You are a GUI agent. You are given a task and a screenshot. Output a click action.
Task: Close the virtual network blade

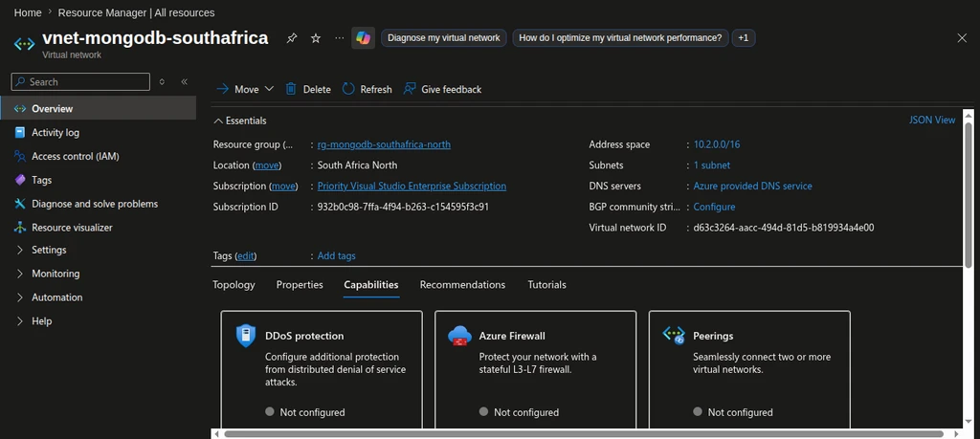962,38
